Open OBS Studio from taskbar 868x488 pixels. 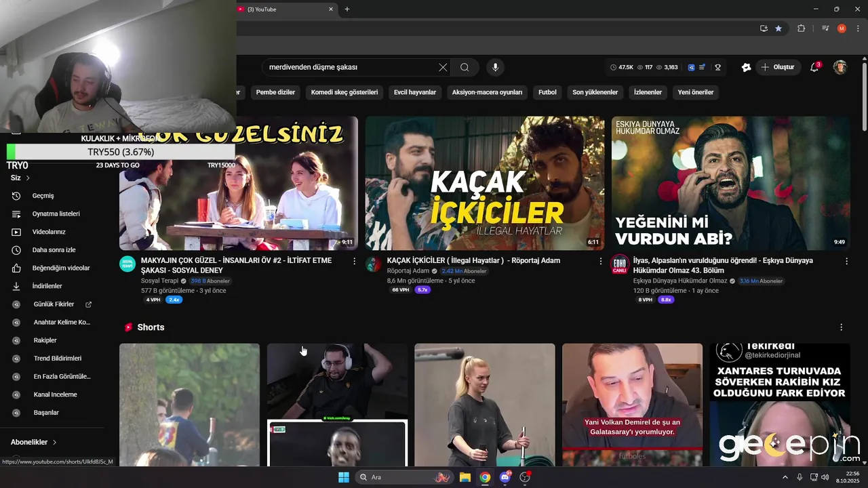(x=524, y=477)
